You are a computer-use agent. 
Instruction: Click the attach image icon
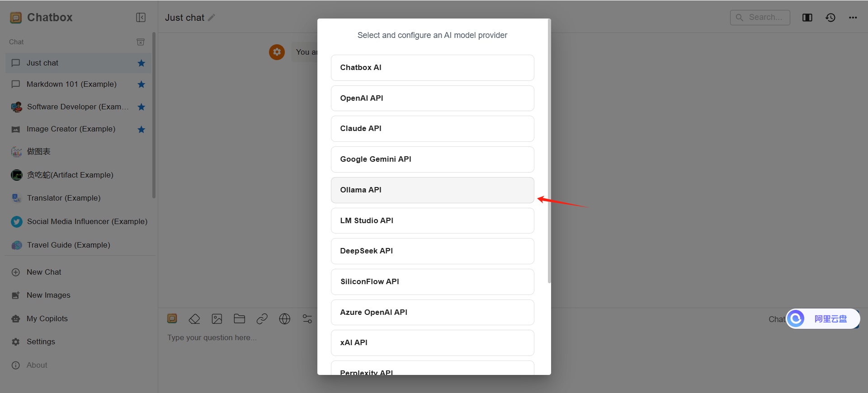point(217,319)
